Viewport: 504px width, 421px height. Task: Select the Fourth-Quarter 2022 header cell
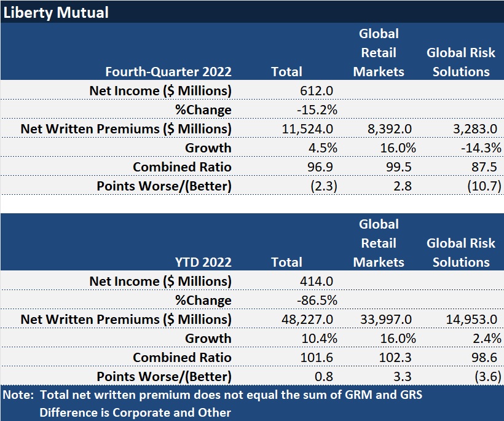click(x=168, y=71)
